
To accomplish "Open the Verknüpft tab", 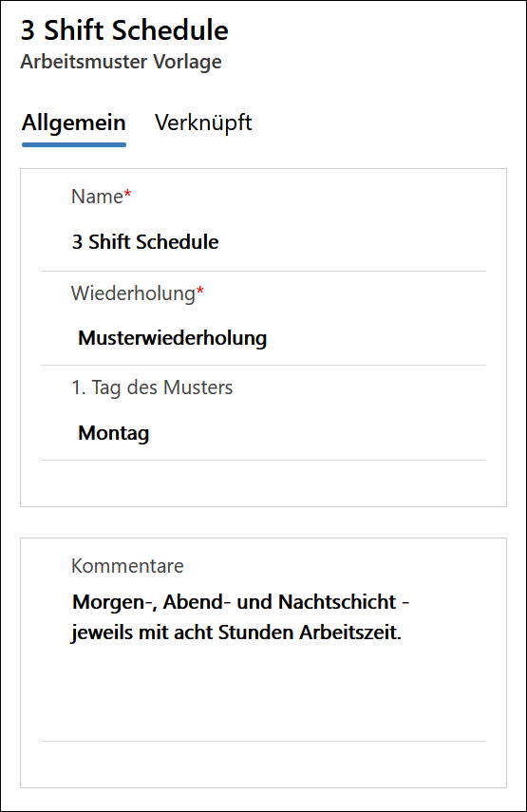I will [203, 123].
